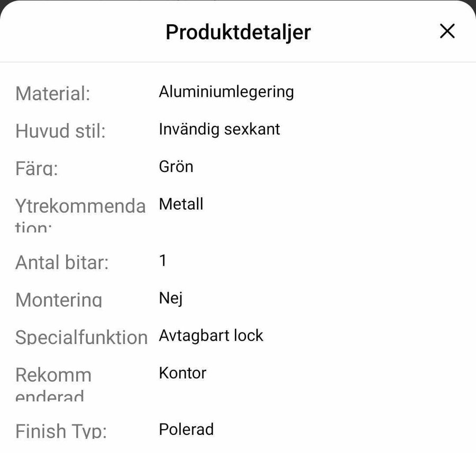The height and width of the screenshot is (453, 476).
Task: Click the Metall value
Action: [181, 204]
